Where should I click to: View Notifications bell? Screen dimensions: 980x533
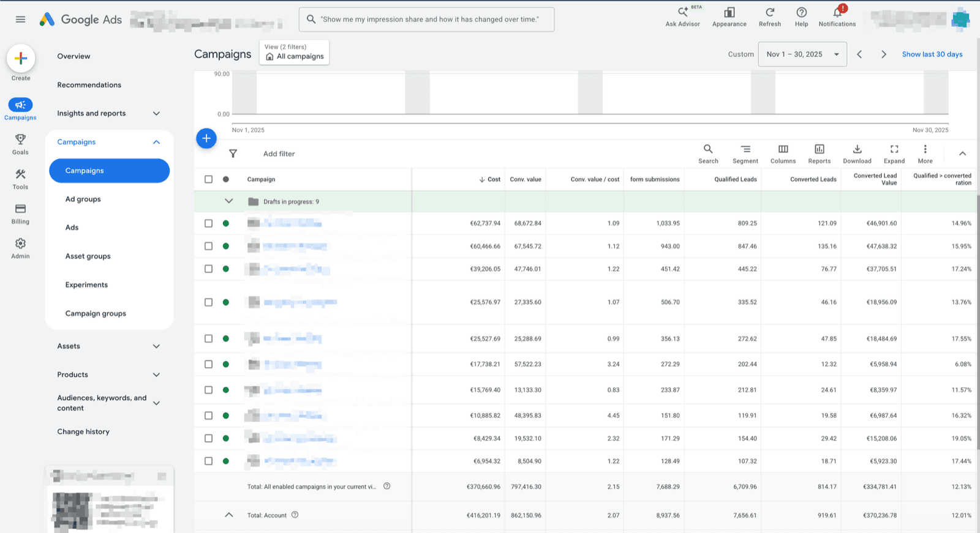click(837, 17)
